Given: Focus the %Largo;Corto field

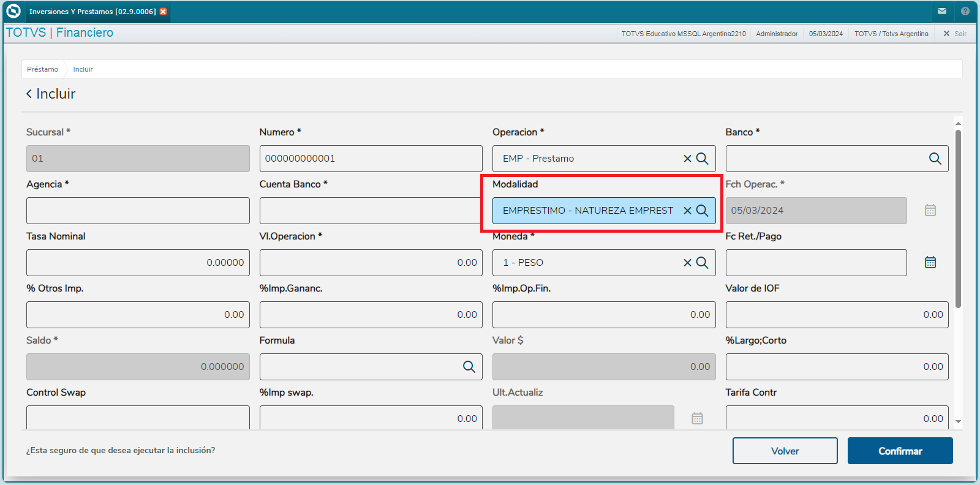Looking at the screenshot, I should pyautogui.click(x=837, y=367).
